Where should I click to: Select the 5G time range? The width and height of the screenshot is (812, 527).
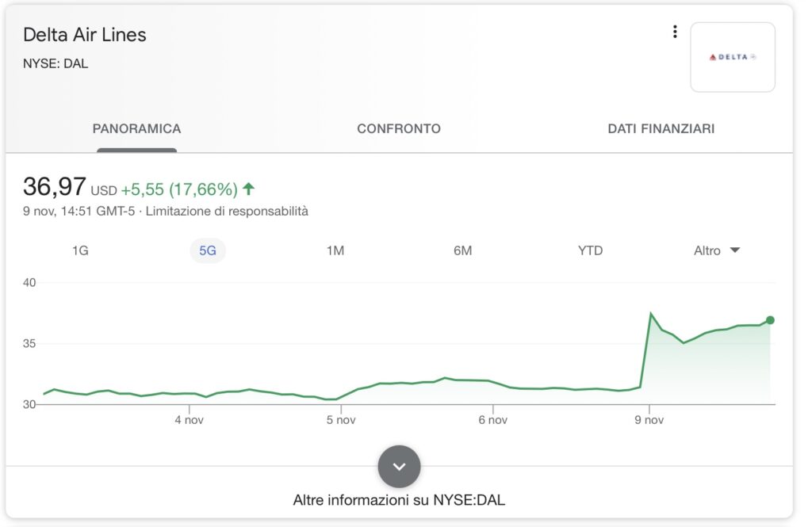208,250
